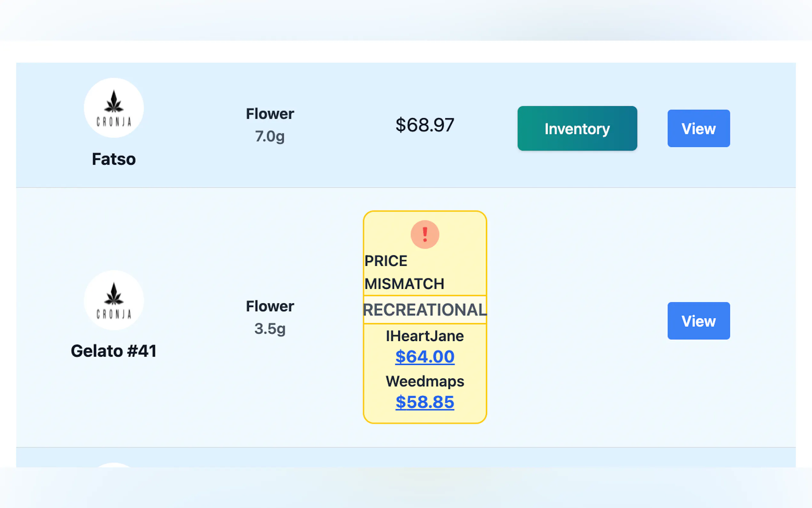The image size is (812, 508).
Task: Open the $64.00 IHeartJane price link
Action: pos(425,356)
